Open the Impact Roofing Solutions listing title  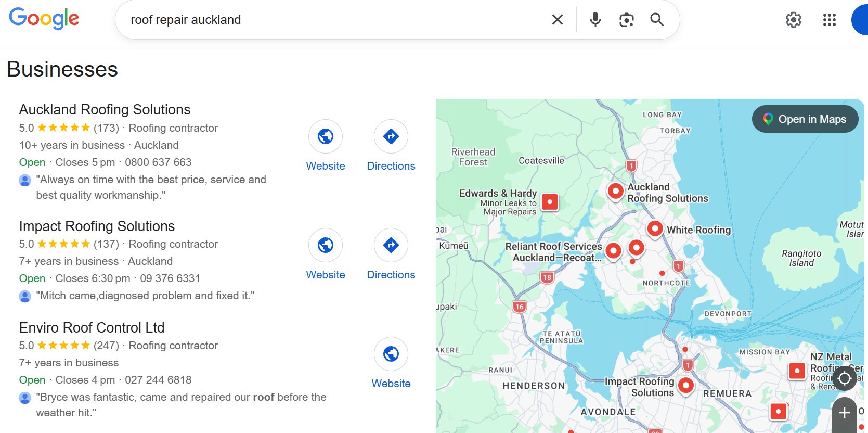point(97,226)
